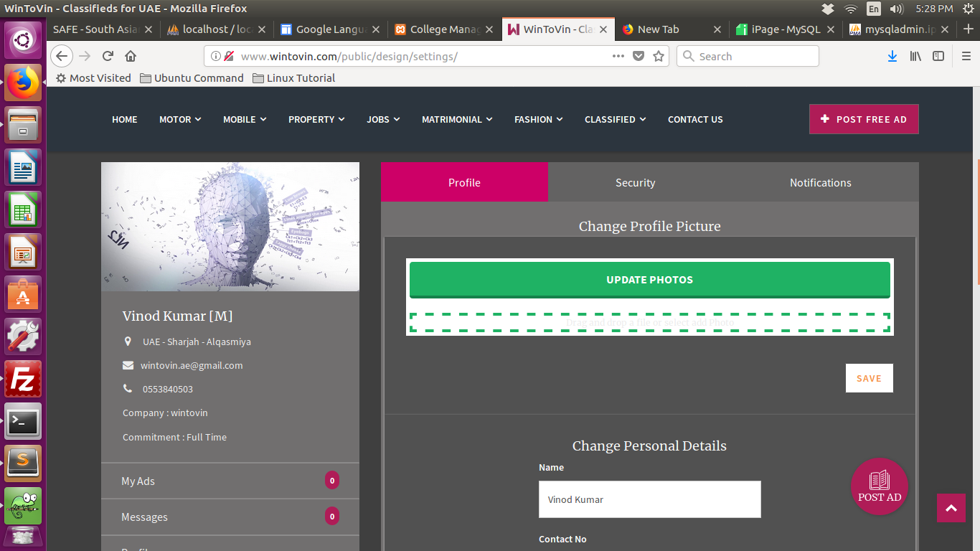Switch to the Notifications tab
Viewport: 980px width, 551px height.
[x=820, y=182]
